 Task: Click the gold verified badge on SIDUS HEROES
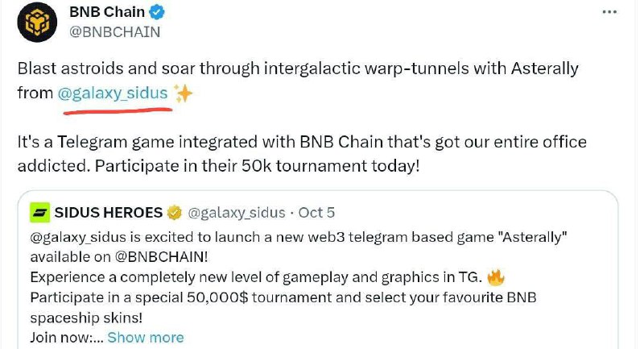coord(175,213)
